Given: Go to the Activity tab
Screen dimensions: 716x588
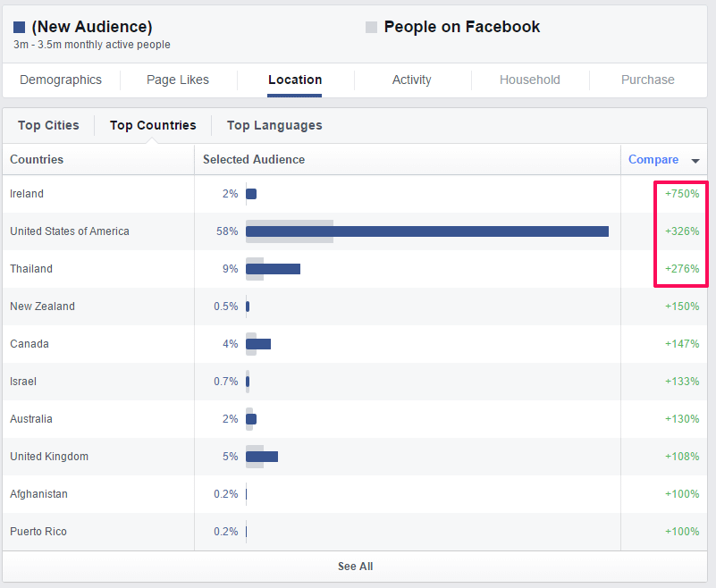Looking at the screenshot, I should [411, 80].
